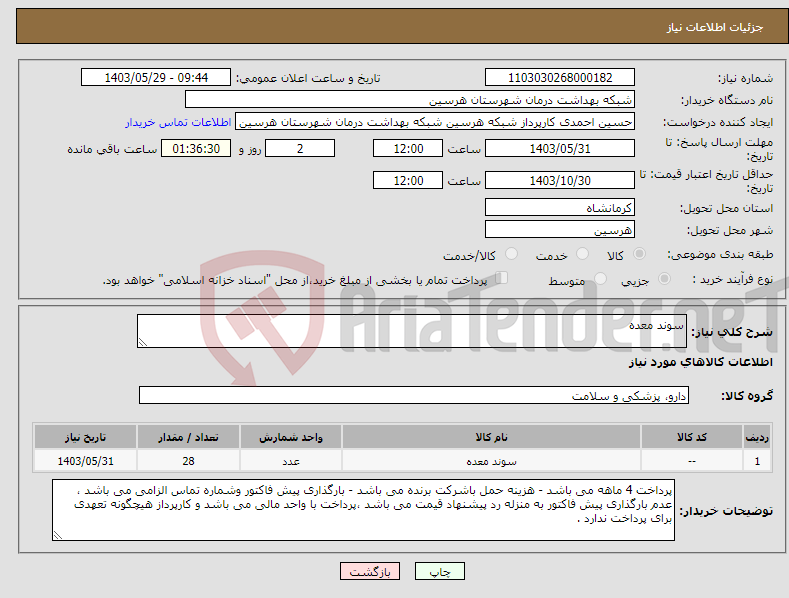
Task: Click the استان محل تحویل field label
Action: [727, 208]
